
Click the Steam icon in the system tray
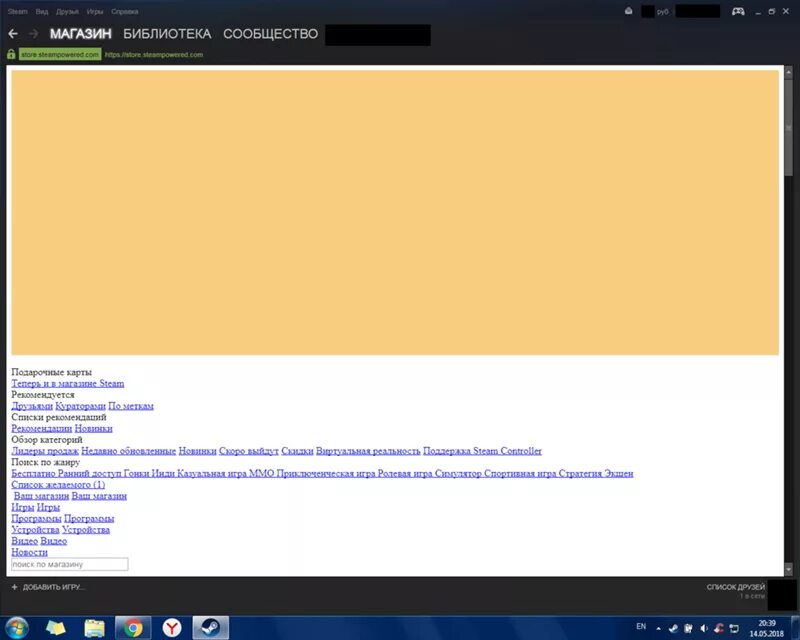point(673,628)
